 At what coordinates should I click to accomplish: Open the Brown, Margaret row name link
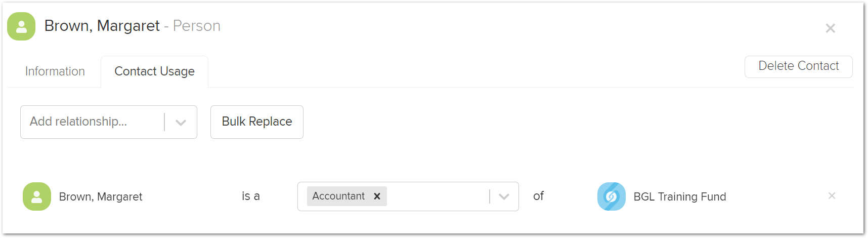tap(101, 196)
